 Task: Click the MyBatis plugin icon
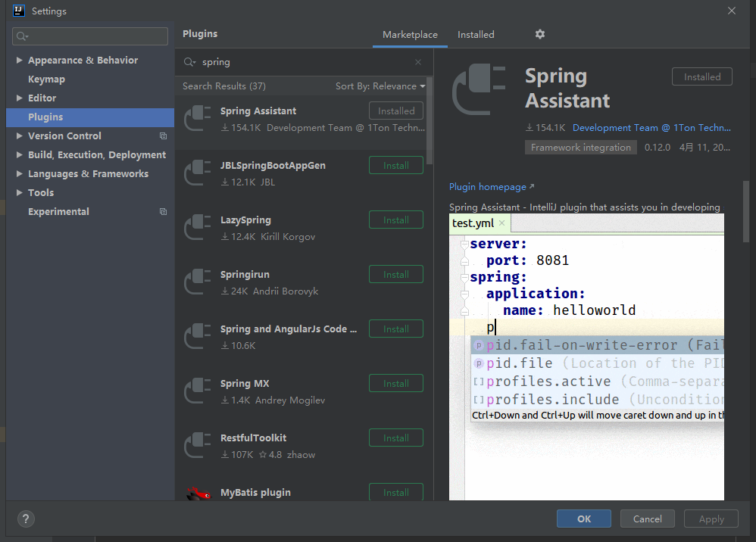197,492
